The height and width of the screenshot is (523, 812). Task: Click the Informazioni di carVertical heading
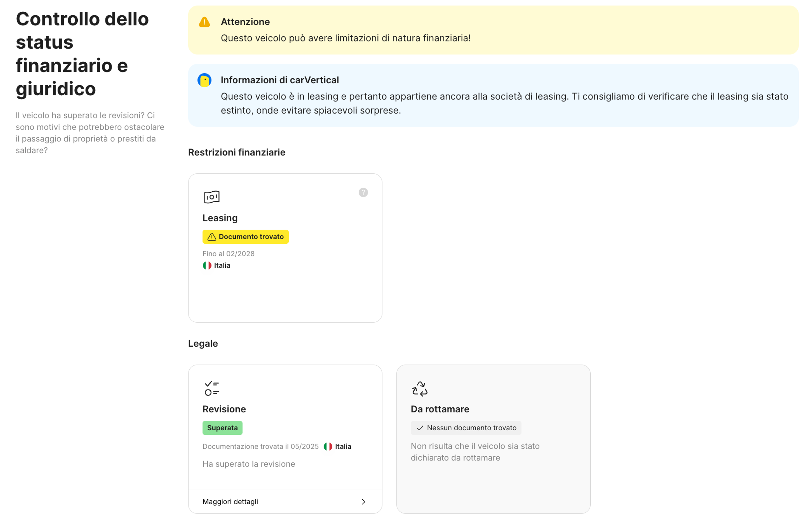pos(280,80)
